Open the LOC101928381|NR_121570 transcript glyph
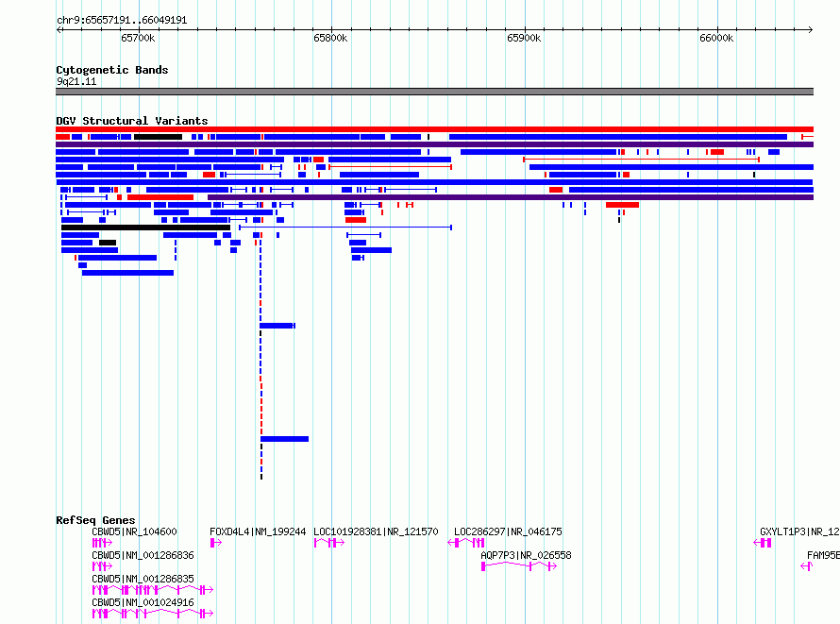 click(x=329, y=543)
